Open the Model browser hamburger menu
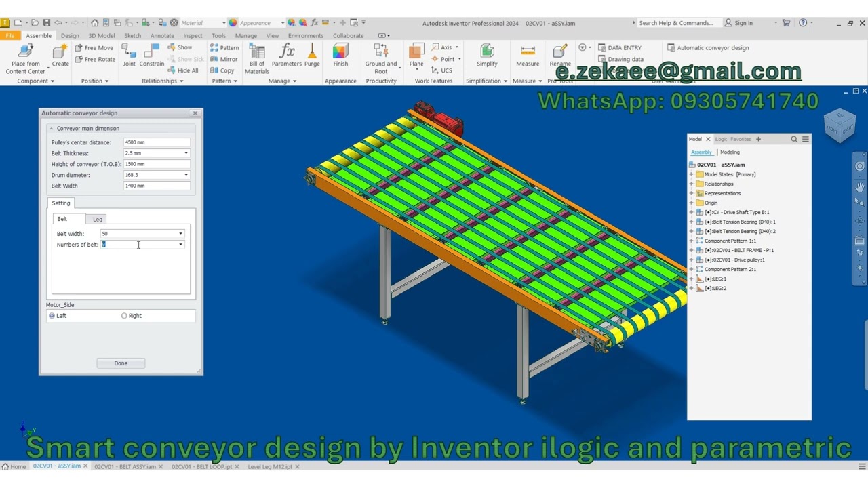Image resolution: width=868 pixels, height=488 pixels. (806, 139)
